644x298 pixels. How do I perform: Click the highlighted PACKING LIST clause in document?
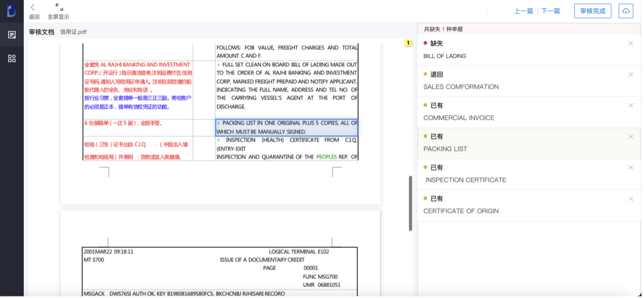pyautogui.click(x=287, y=127)
